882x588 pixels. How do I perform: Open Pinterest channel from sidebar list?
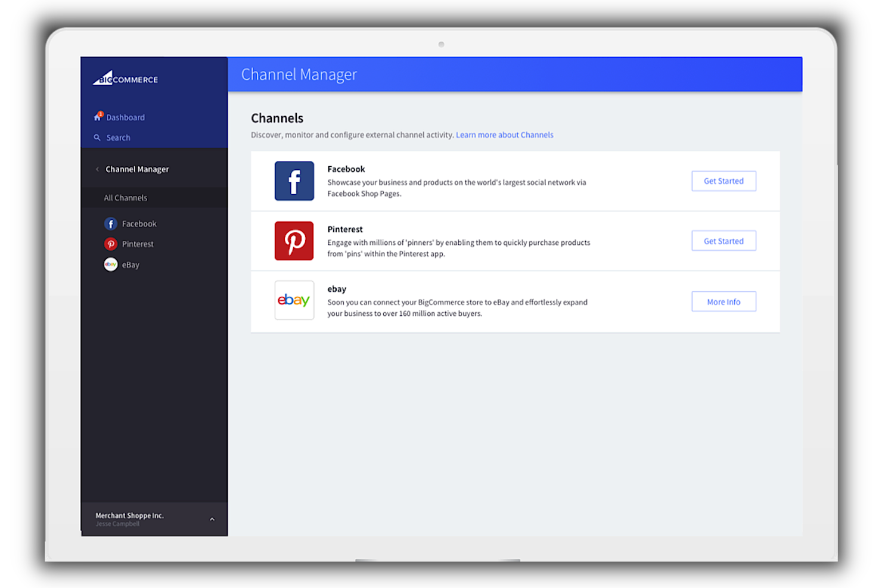pyautogui.click(x=138, y=244)
